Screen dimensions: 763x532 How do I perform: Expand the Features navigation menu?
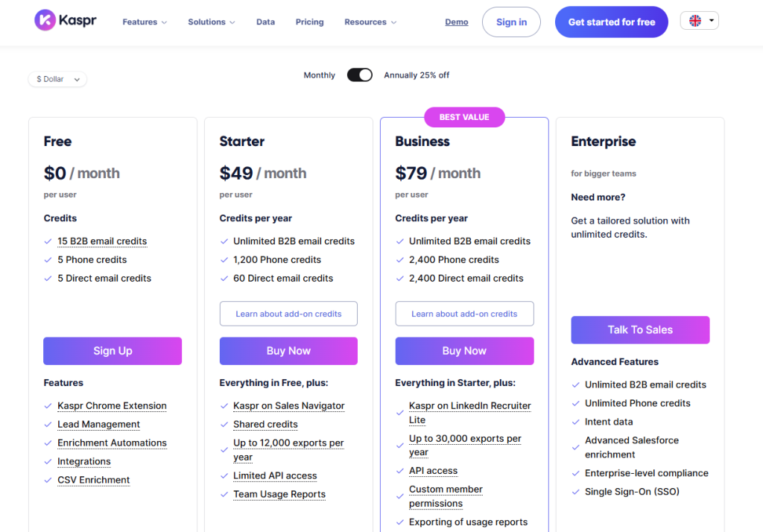(145, 22)
